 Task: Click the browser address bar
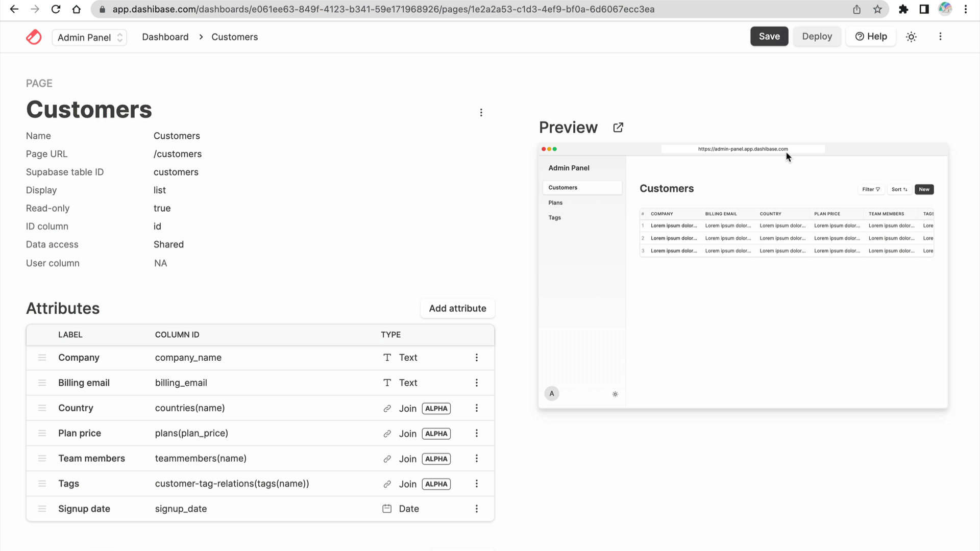coord(383,9)
